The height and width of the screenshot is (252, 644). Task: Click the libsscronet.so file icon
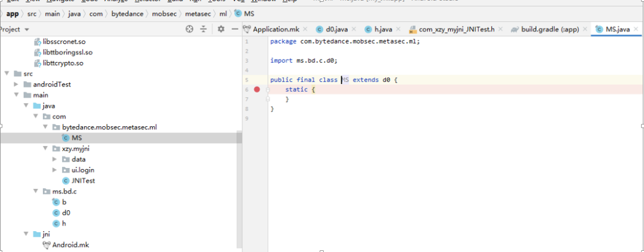pyautogui.click(x=37, y=42)
